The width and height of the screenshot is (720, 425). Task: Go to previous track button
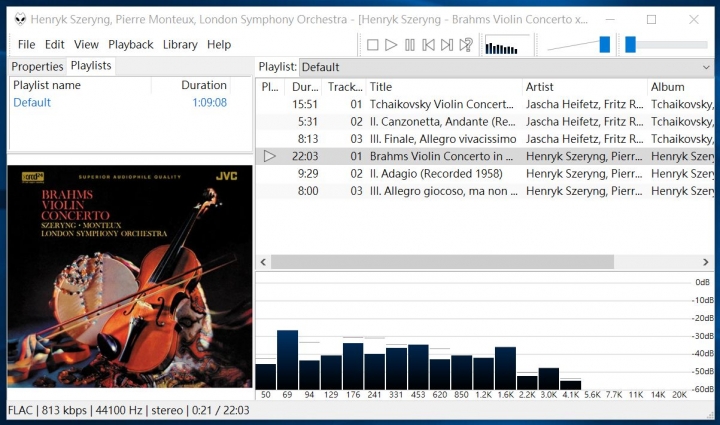click(x=428, y=45)
